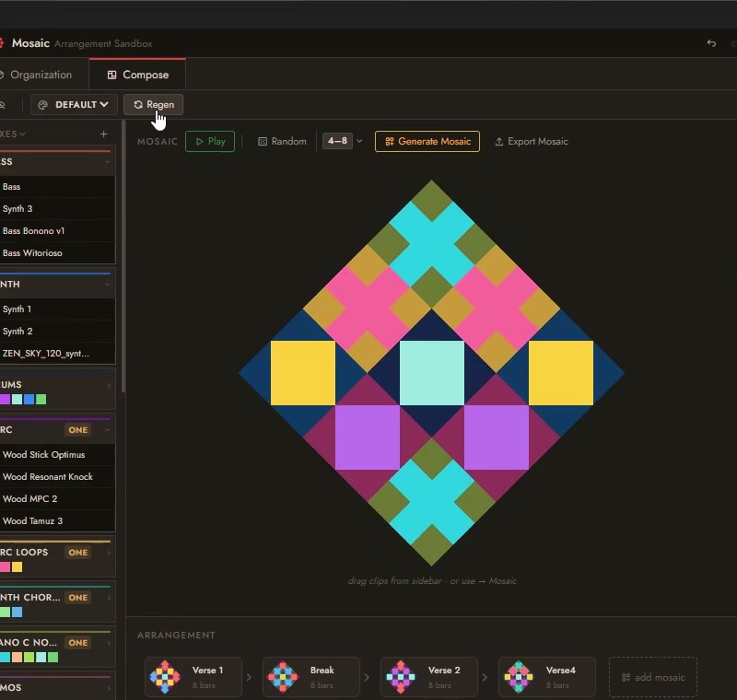This screenshot has width=737, height=700.
Task: Click the peach swatch under ANO C NO...
Action: [x=17, y=658]
